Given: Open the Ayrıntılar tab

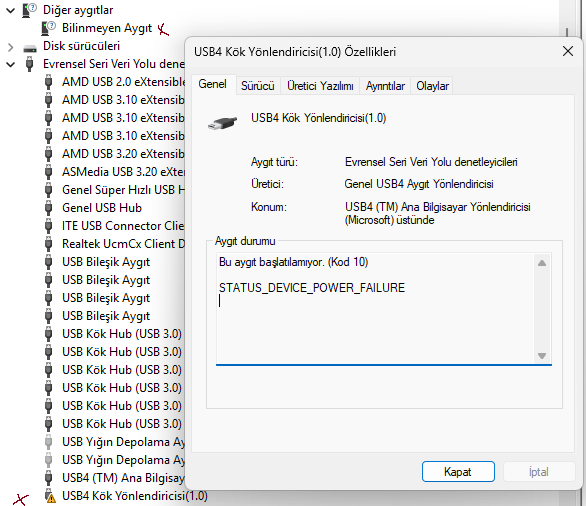Looking at the screenshot, I should coord(385,86).
